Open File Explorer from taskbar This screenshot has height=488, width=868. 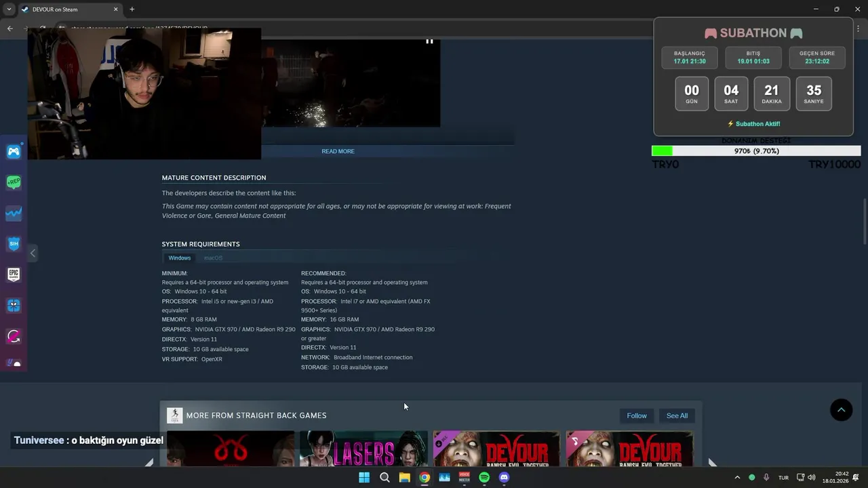[x=404, y=477]
